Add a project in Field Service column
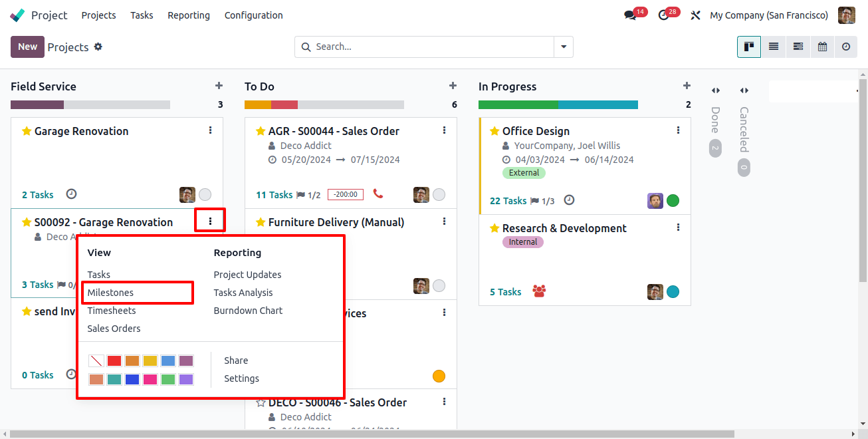The width and height of the screenshot is (868, 439). pos(219,86)
